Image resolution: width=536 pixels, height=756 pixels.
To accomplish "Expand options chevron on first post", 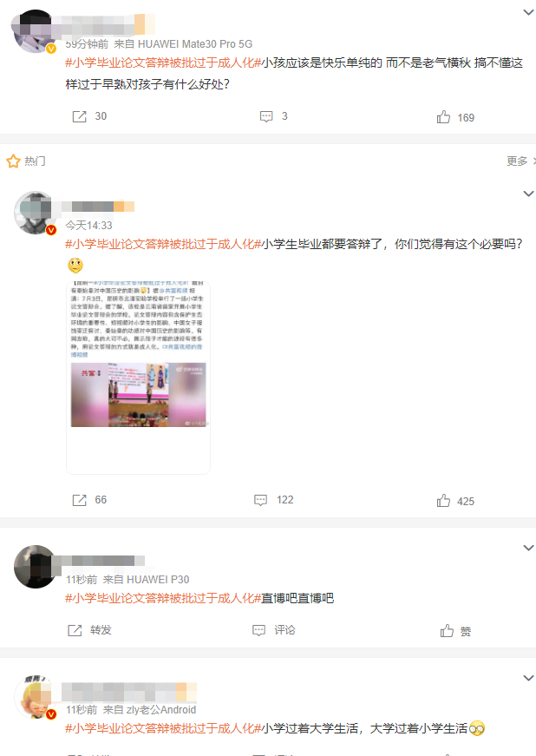I will (528, 12).
